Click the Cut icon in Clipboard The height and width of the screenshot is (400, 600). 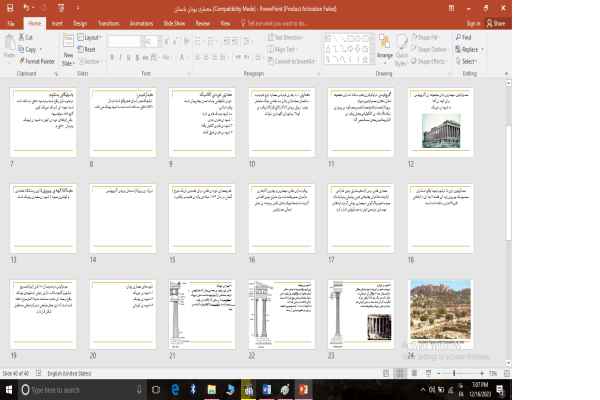click(28, 37)
